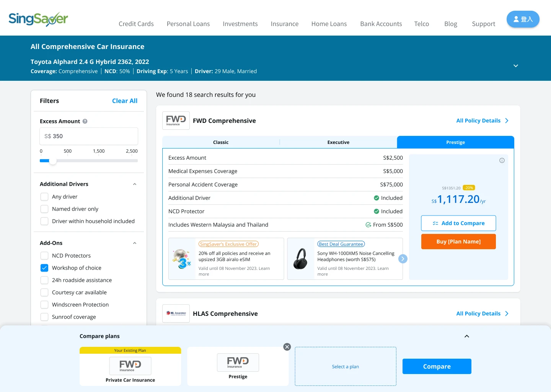Click the empty Select a plan slot
This screenshot has width=551, height=392.
point(346,366)
